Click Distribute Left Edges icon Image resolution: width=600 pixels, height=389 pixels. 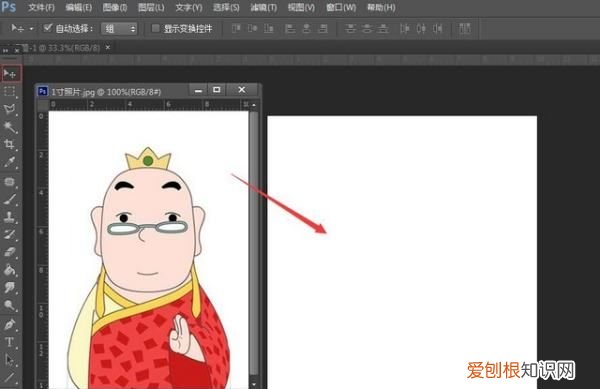point(404,28)
